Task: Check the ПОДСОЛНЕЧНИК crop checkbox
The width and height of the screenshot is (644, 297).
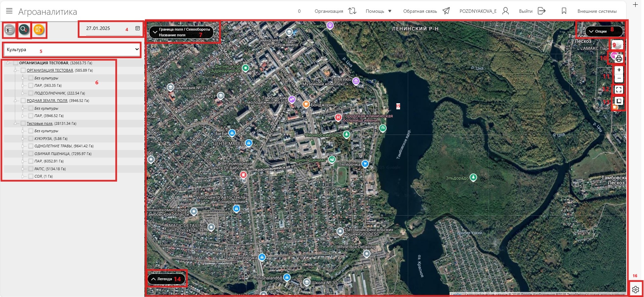Action: pos(31,93)
